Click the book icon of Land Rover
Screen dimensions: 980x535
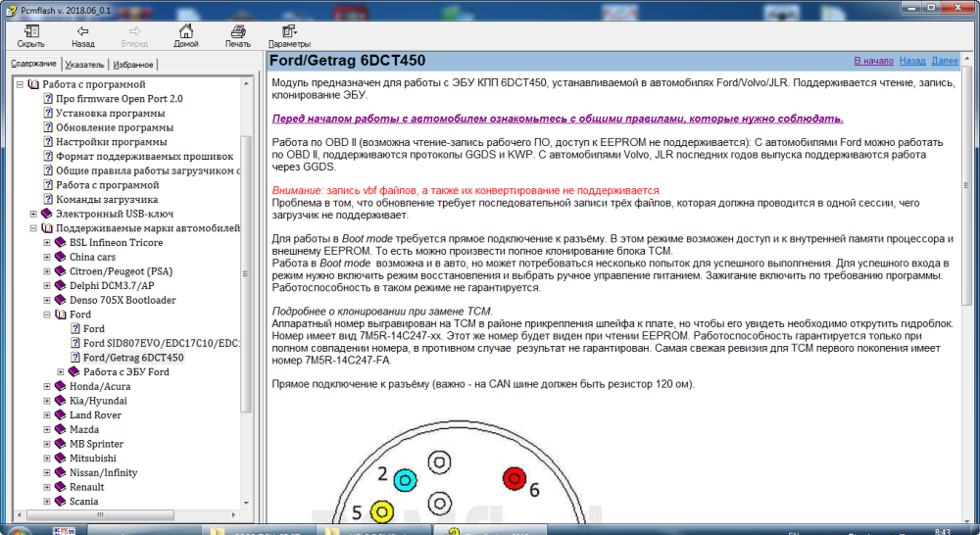tap(61, 414)
